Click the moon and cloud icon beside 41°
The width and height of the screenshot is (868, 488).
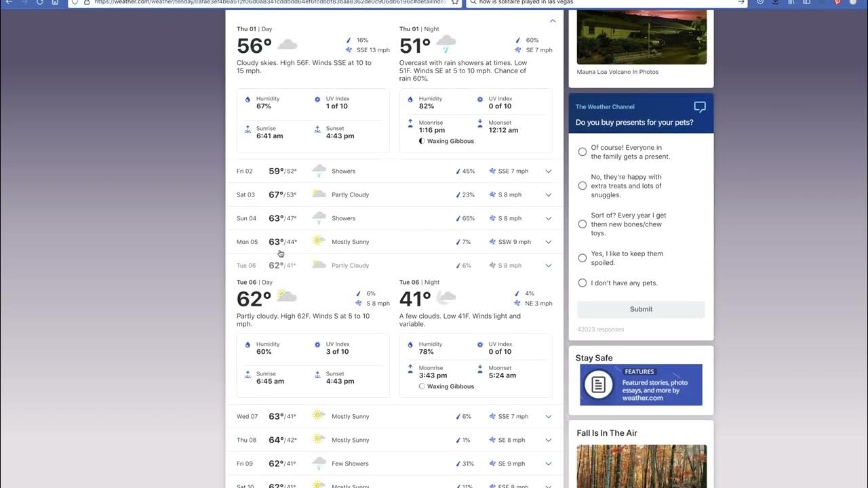(446, 297)
